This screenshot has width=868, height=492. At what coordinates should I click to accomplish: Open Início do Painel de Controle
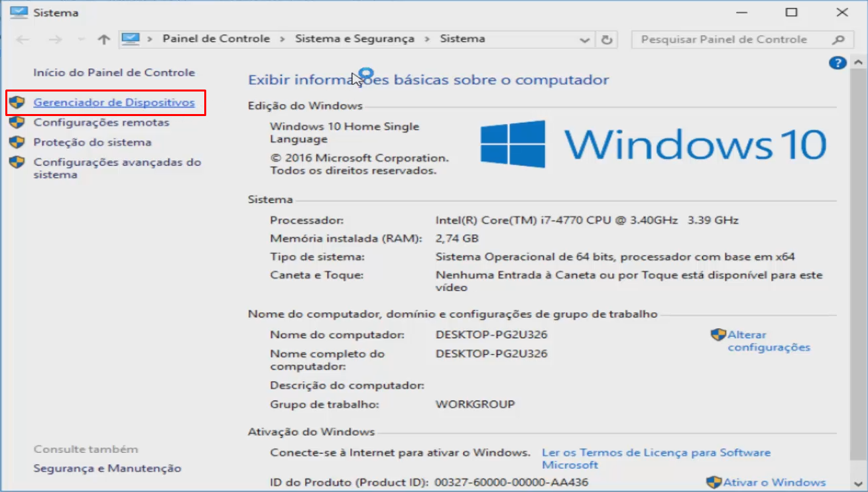pyautogui.click(x=114, y=72)
